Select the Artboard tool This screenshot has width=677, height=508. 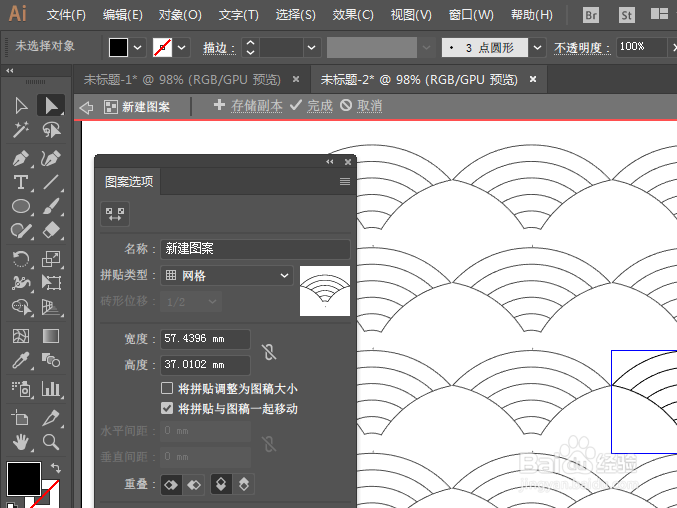(21, 418)
